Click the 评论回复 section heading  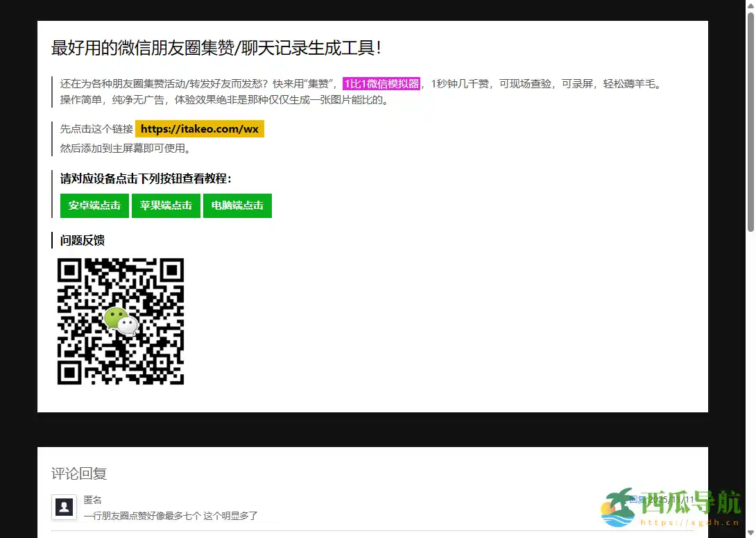click(x=78, y=473)
